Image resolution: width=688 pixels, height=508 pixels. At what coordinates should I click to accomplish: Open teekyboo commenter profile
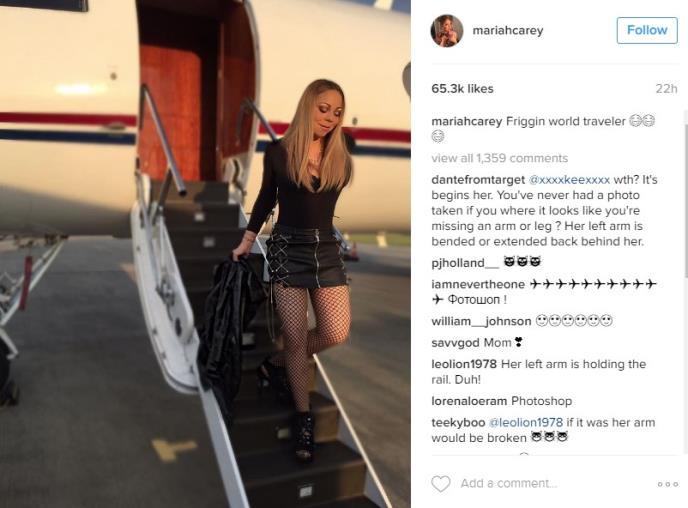tap(458, 422)
